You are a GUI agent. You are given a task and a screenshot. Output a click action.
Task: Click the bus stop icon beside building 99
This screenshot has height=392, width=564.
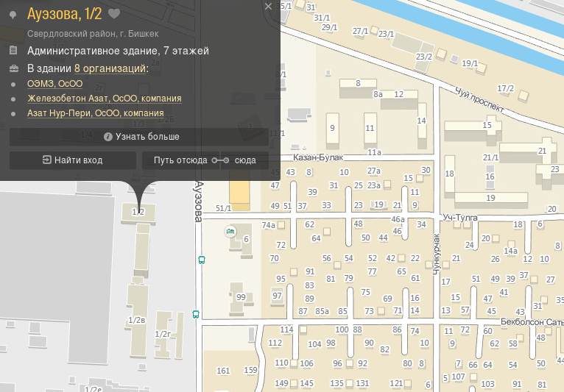[196, 314]
